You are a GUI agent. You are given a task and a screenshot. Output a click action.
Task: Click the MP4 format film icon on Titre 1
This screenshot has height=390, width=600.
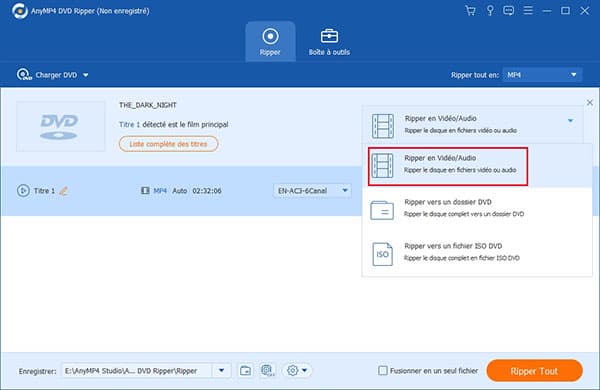click(x=145, y=190)
